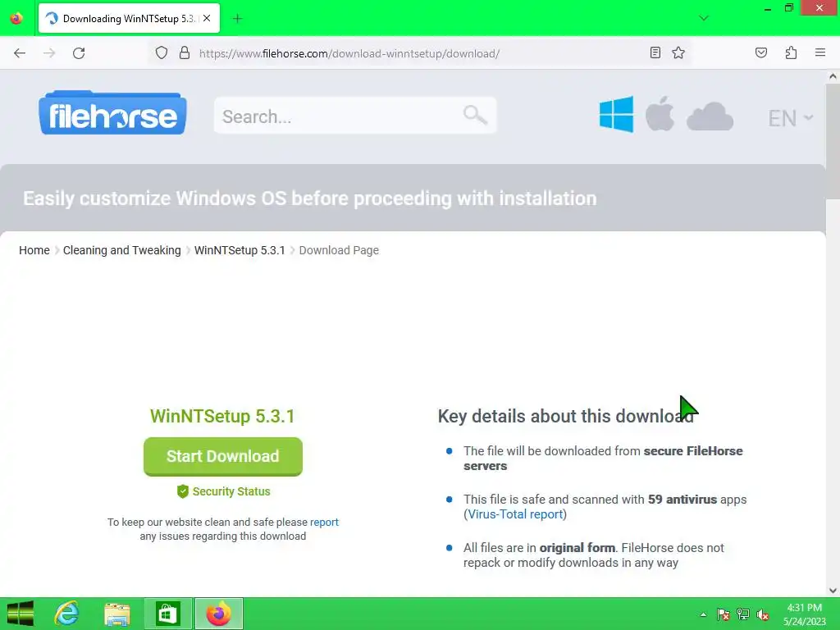
Task: Open muted volume tray icon
Action: pos(763,614)
